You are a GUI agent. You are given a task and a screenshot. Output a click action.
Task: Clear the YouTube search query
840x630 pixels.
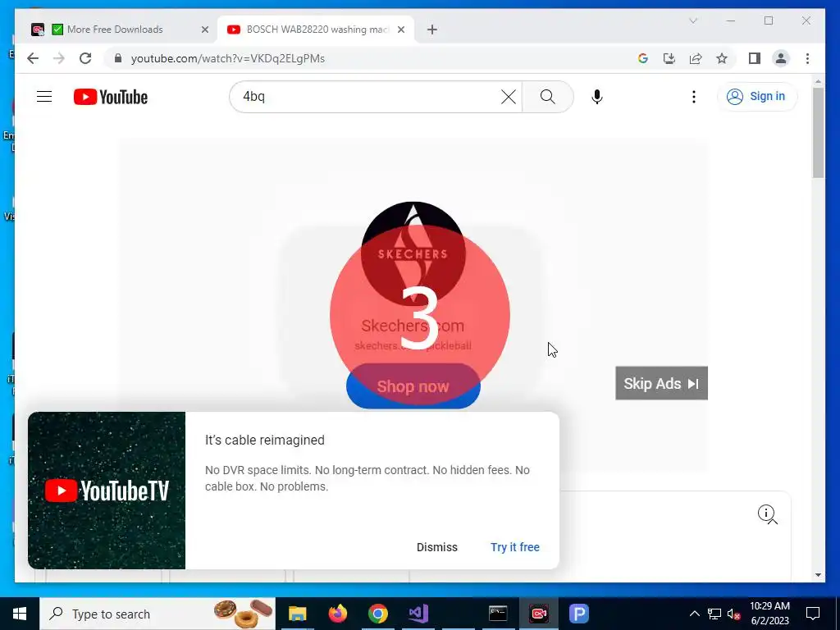pos(509,97)
